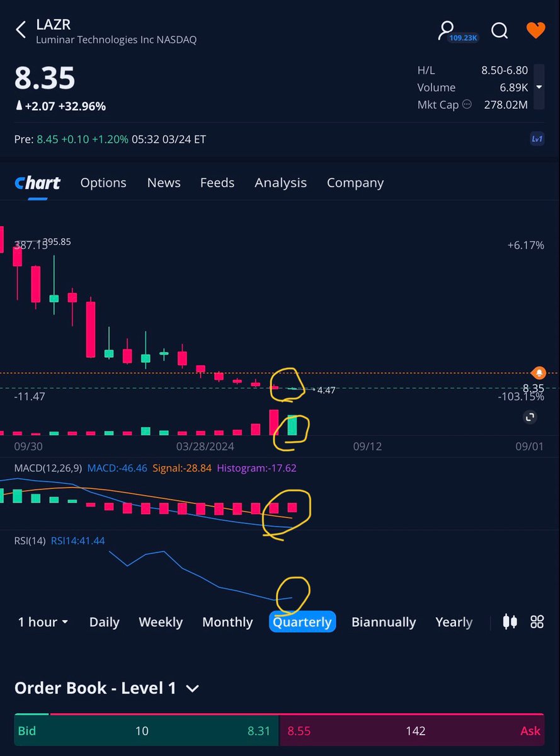This screenshot has width=560, height=756.
Task: Click the LAZR ticker title
Action: click(x=54, y=25)
